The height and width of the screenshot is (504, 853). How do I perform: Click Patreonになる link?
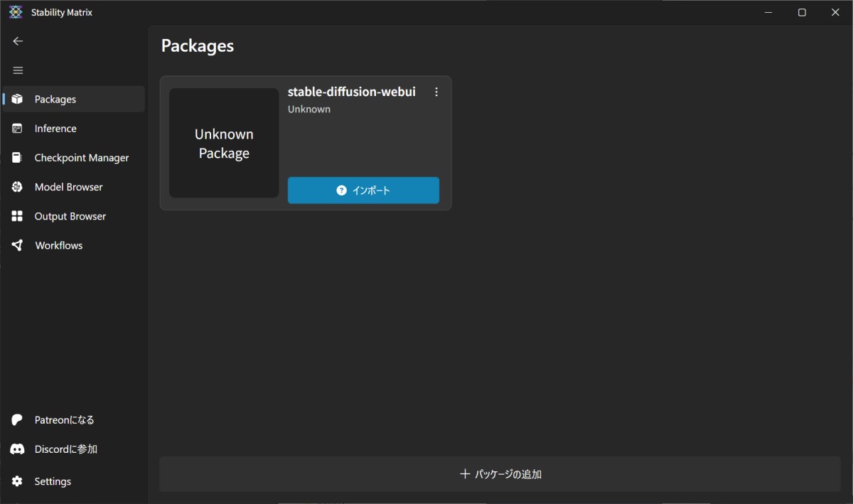coord(74,420)
